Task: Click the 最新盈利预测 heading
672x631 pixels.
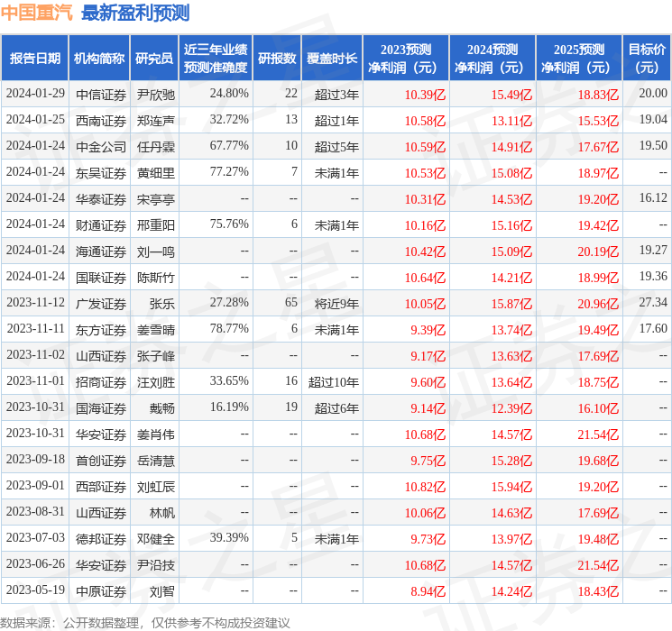Action: coord(135,13)
